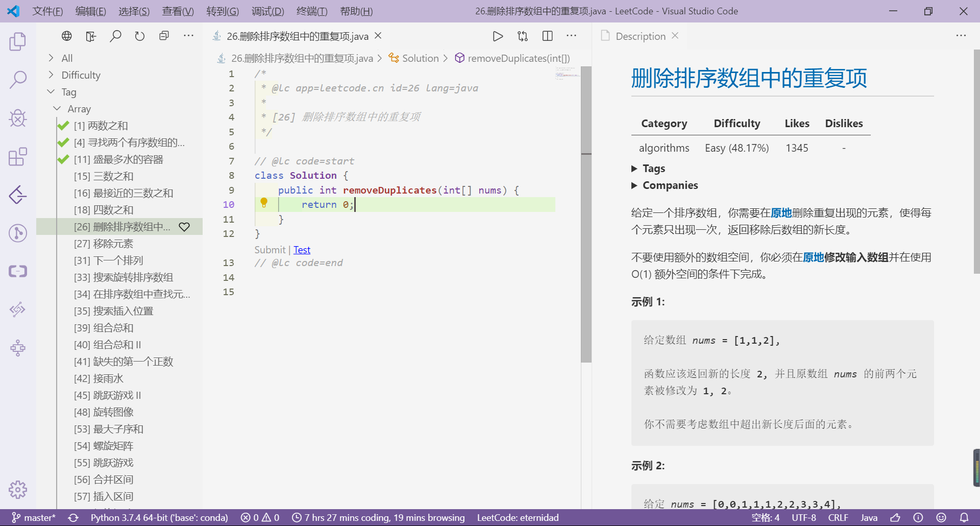This screenshot has width=980, height=526.
Task: Open LeetCode panel more actions menu
Action: (188, 36)
